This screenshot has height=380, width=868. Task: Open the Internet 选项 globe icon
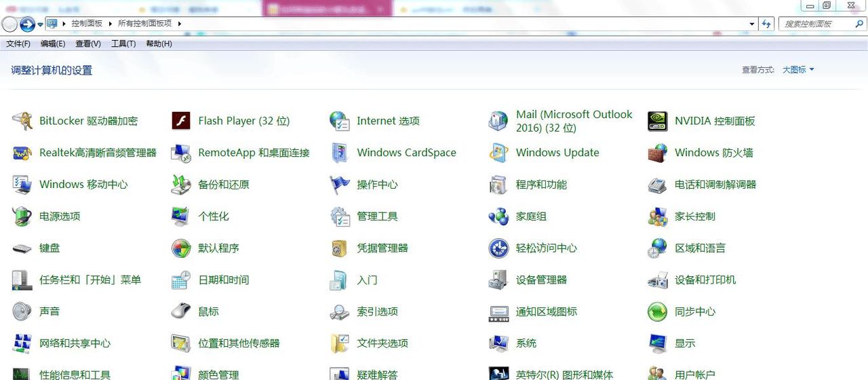coord(340,121)
